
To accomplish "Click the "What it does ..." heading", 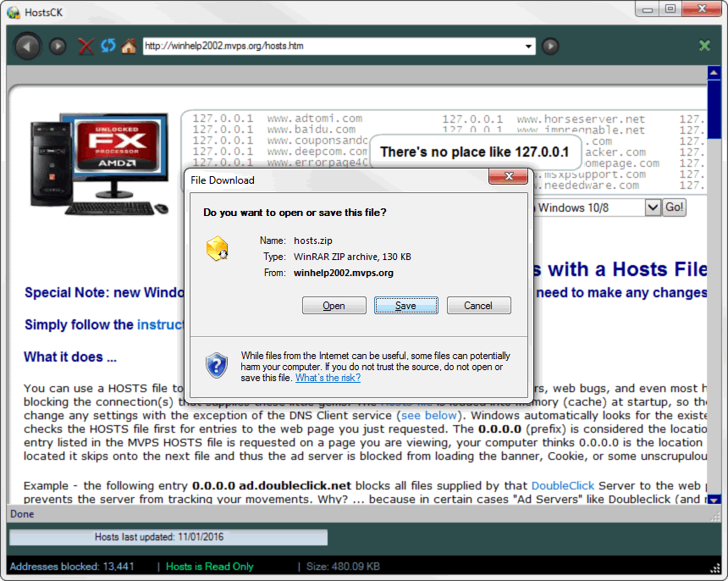I will tap(70, 357).
